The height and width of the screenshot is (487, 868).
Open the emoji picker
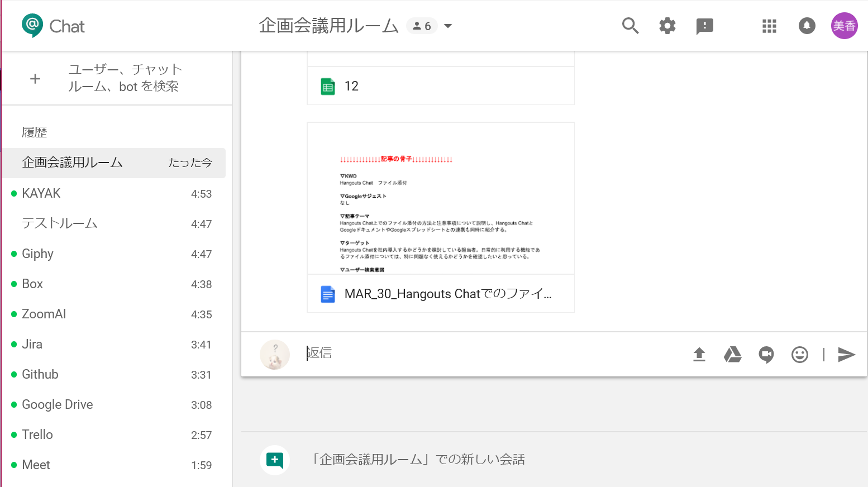(799, 355)
